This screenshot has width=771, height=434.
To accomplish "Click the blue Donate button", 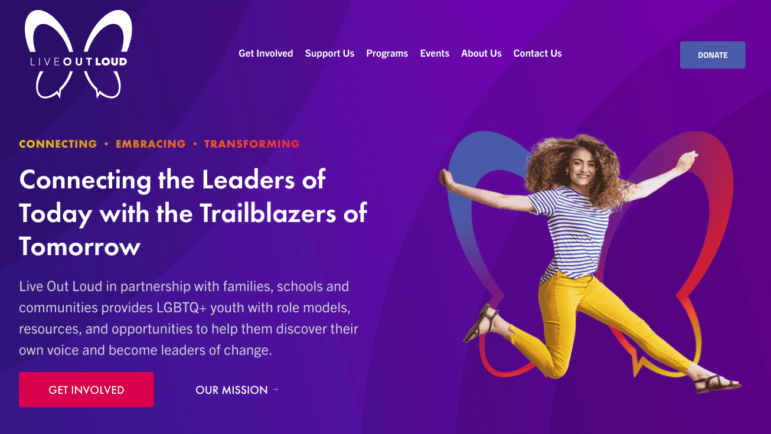I will tap(712, 55).
